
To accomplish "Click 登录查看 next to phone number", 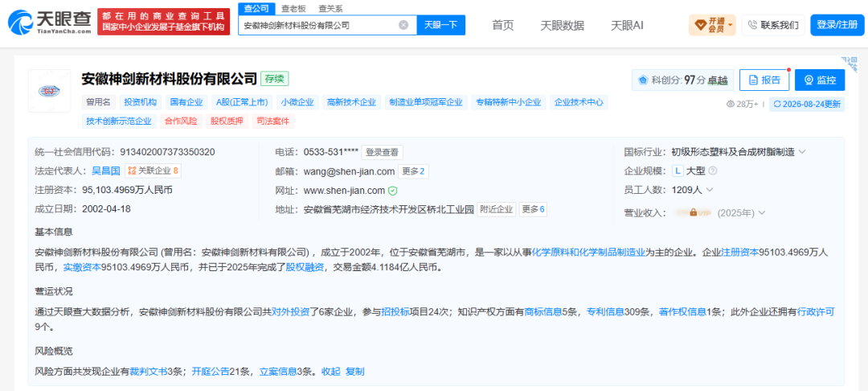I will coord(383,152).
